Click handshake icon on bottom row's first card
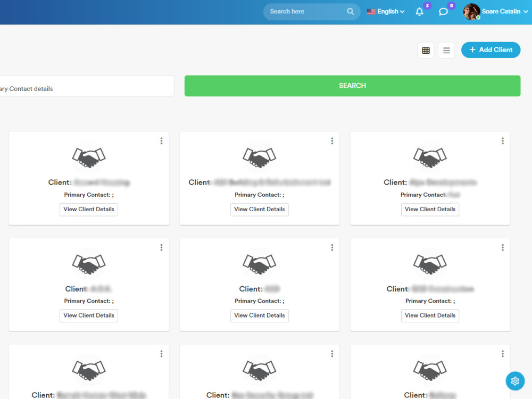Viewport: 532px width, 399px height. (x=89, y=370)
